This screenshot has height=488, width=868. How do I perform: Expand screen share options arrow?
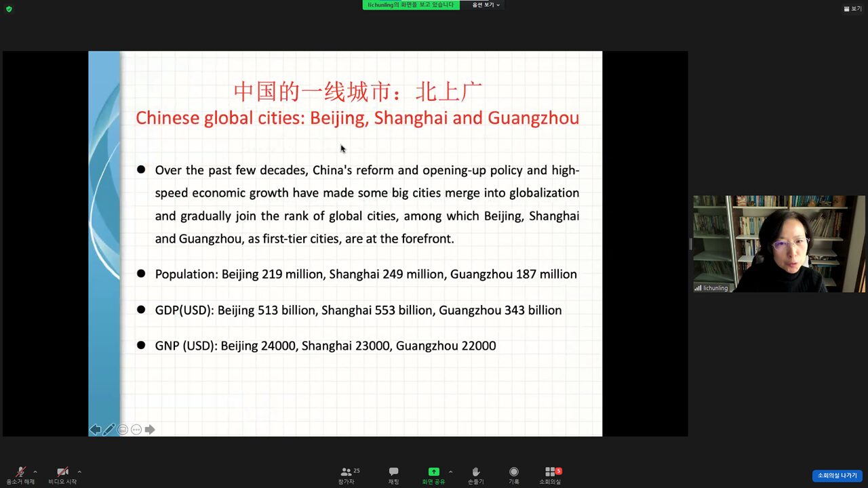coord(450,472)
